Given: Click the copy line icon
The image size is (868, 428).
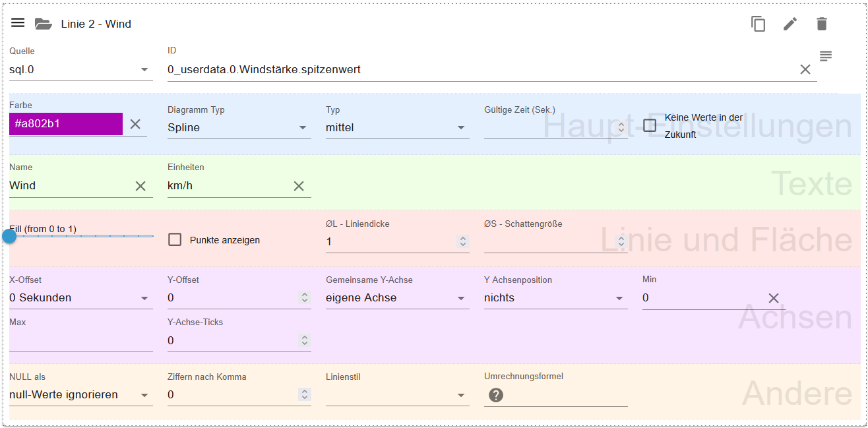Looking at the screenshot, I should click(x=758, y=24).
